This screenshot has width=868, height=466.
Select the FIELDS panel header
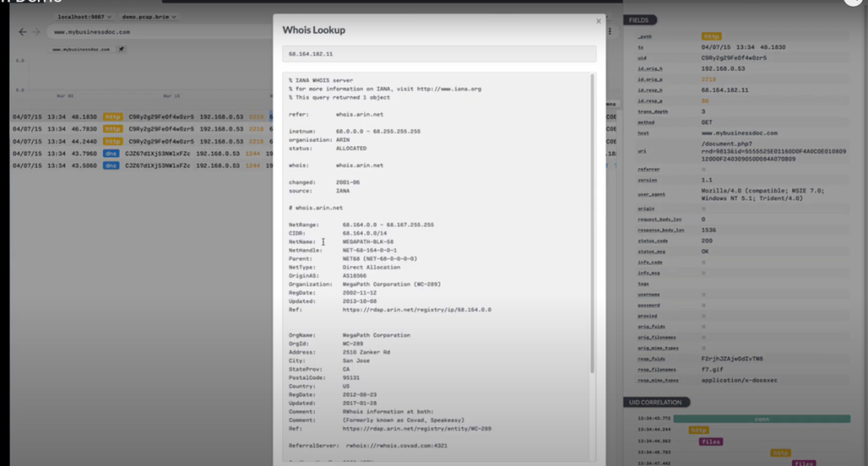coord(640,20)
